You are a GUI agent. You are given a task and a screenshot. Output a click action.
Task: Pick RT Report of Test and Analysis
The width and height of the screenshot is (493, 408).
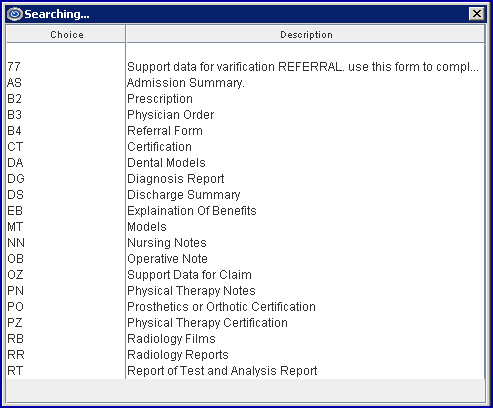click(x=246, y=371)
